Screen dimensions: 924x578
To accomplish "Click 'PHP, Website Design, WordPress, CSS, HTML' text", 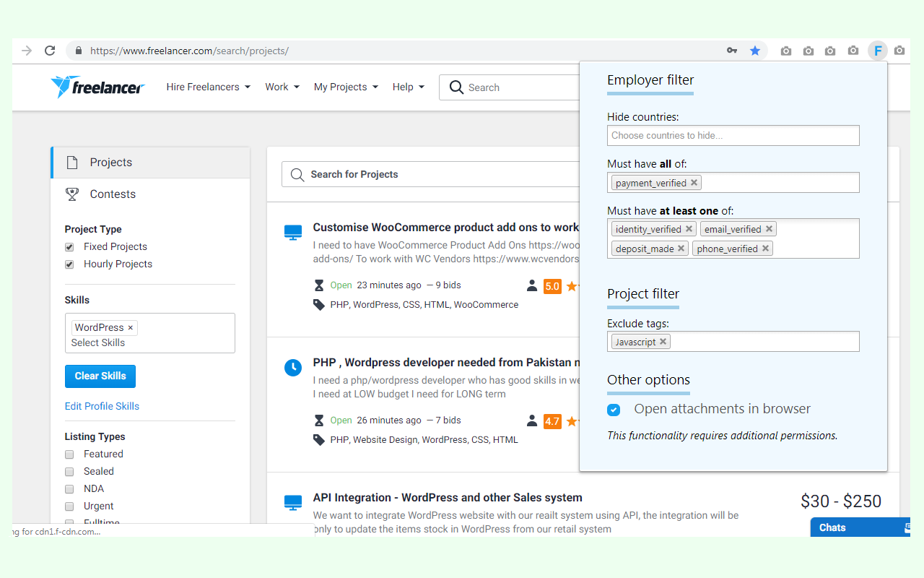I will (x=424, y=439).
